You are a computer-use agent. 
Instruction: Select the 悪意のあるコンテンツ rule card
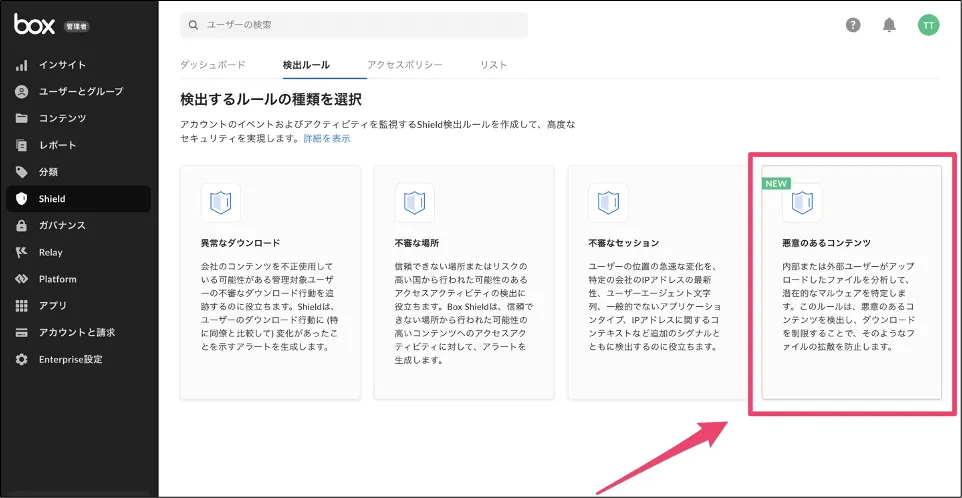tap(852, 282)
